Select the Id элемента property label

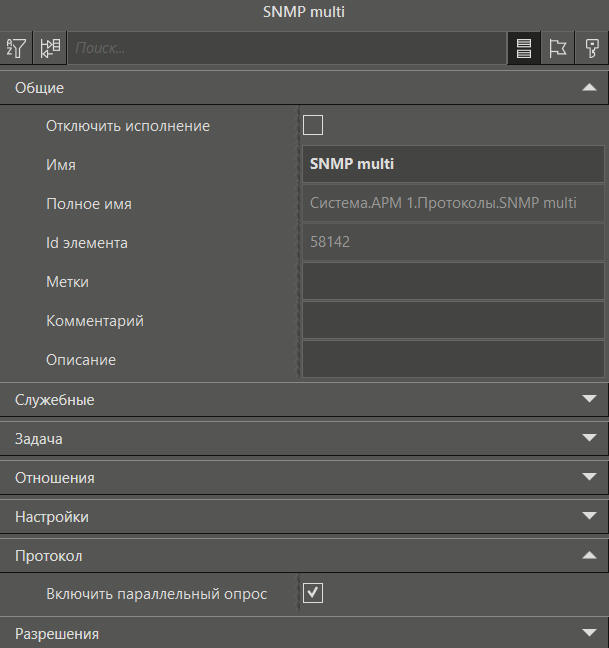point(87,243)
